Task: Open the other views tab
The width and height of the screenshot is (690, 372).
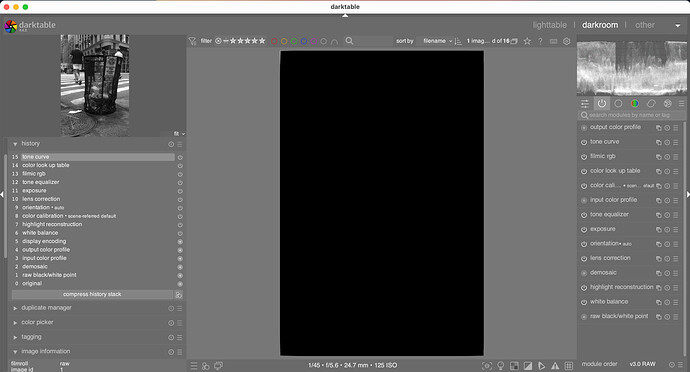Action: pos(645,25)
